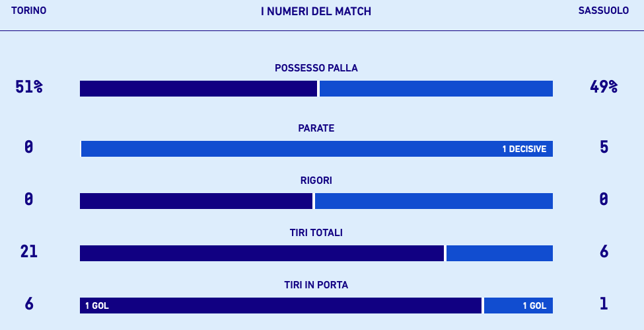This screenshot has width=644, height=330.
Task: Click the POSSESSO PALLA label
Action: point(316,68)
